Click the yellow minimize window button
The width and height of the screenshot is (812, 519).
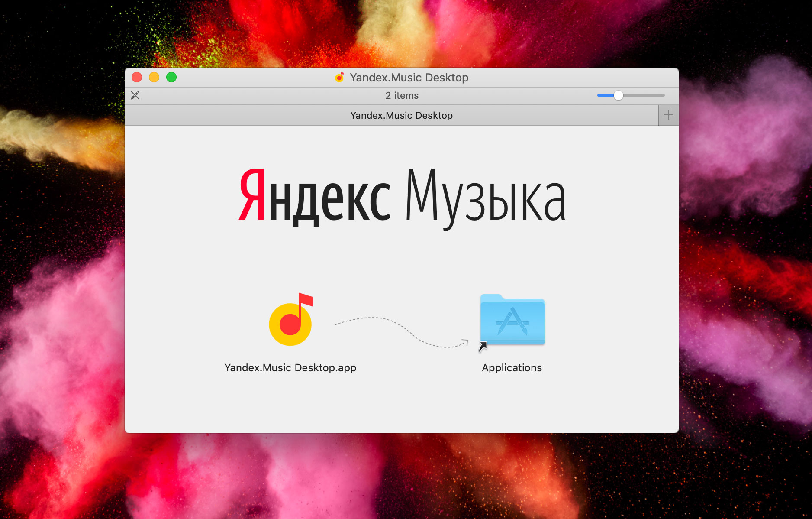point(154,77)
